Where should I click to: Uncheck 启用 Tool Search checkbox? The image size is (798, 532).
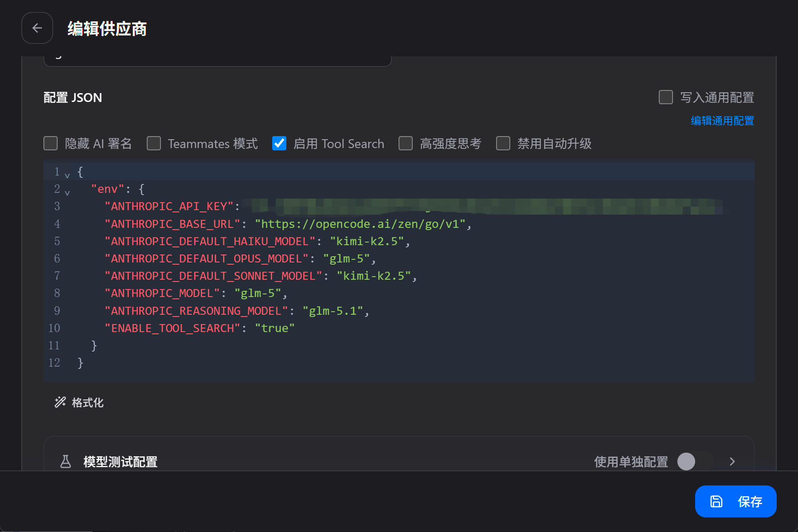pos(279,143)
